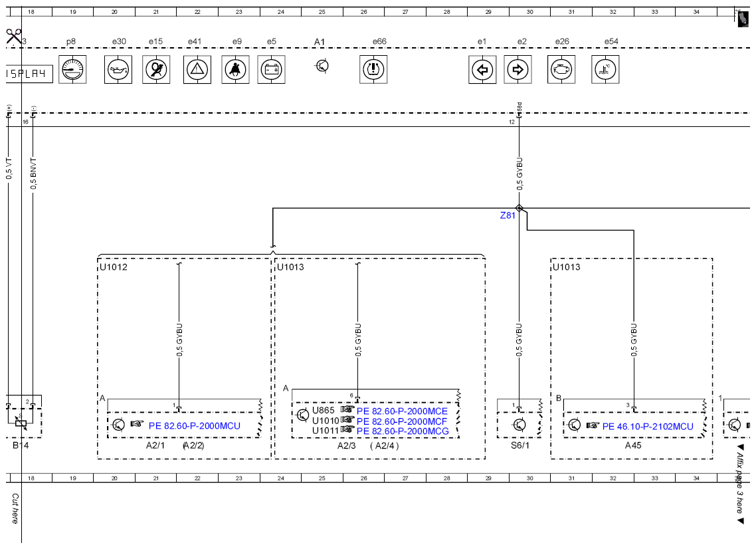Select the e5 battery charge indicator icon
Screen dimensions: 756x549
click(x=272, y=70)
